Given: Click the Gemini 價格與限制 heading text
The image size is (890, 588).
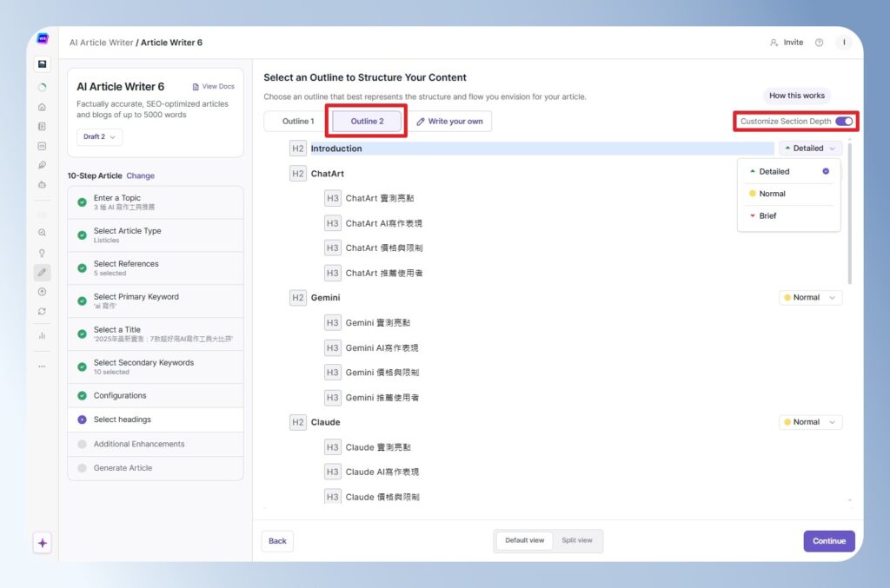Looking at the screenshot, I should 382,373.
